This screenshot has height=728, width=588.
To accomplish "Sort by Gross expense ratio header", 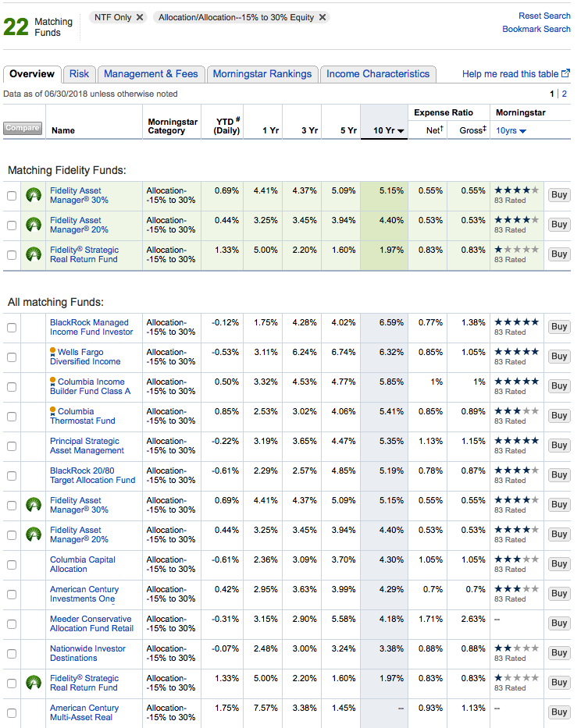I will (472, 130).
